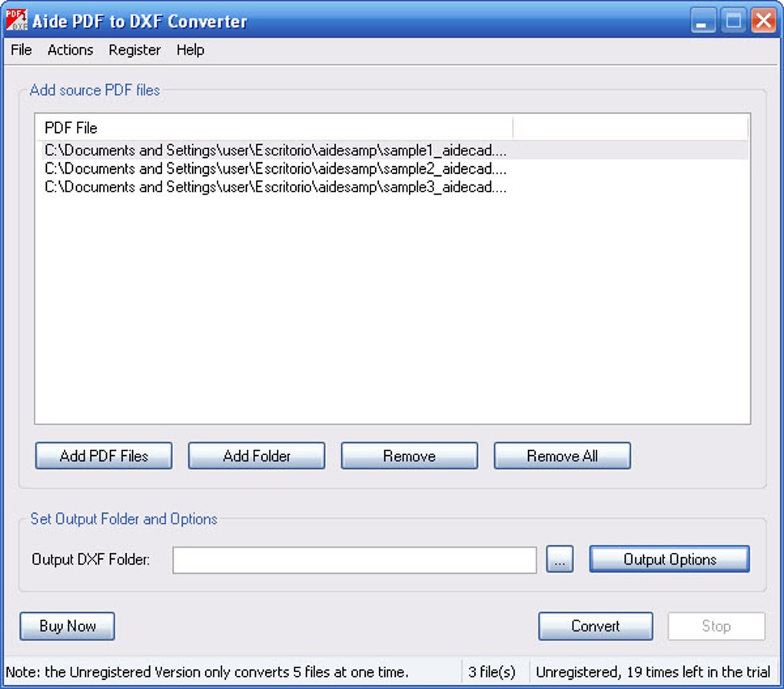Open Output Options

[x=669, y=559]
